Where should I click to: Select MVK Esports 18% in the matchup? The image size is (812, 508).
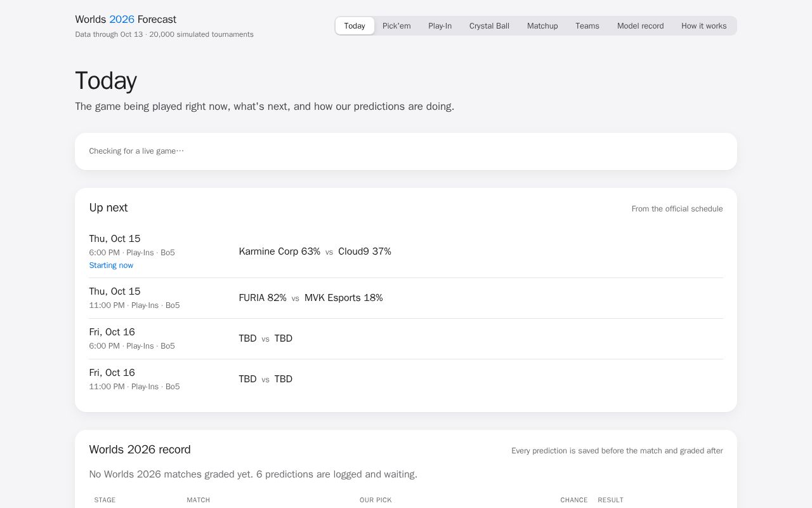(344, 298)
